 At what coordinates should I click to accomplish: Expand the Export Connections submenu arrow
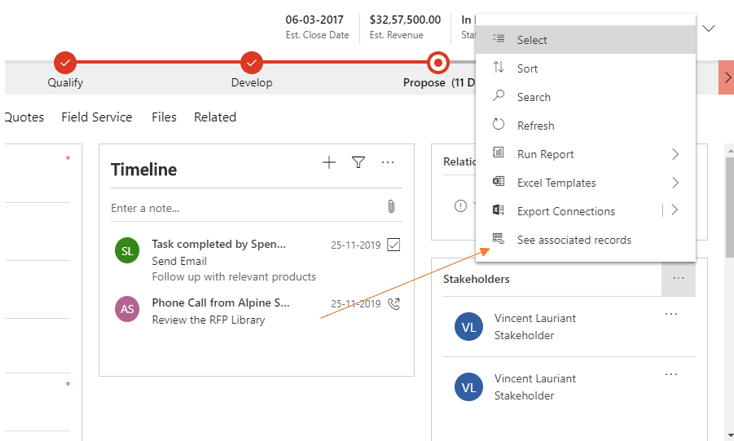click(x=675, y=211)
